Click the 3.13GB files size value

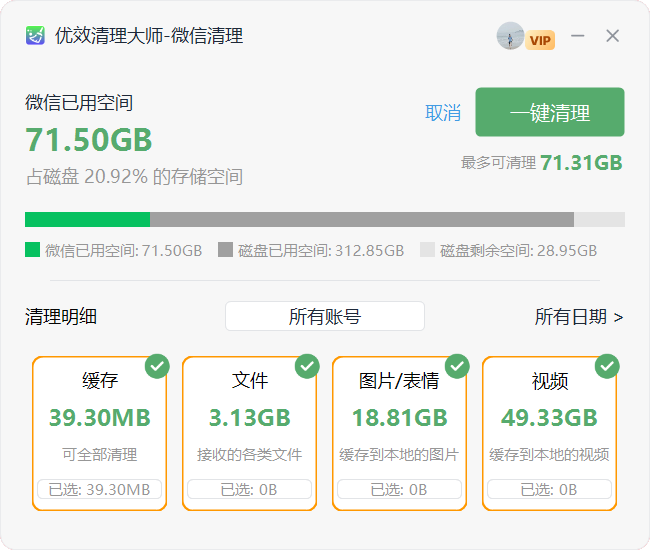click(x=250, y=417)
